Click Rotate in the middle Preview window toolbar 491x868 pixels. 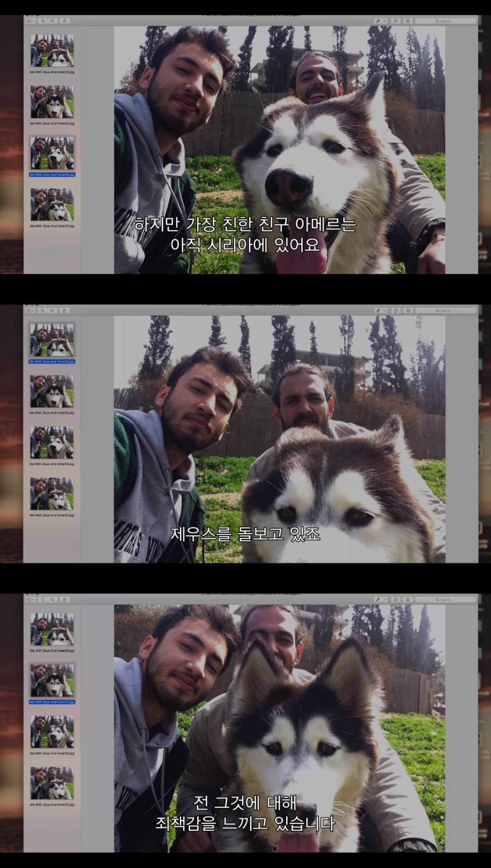click(396, 310)
